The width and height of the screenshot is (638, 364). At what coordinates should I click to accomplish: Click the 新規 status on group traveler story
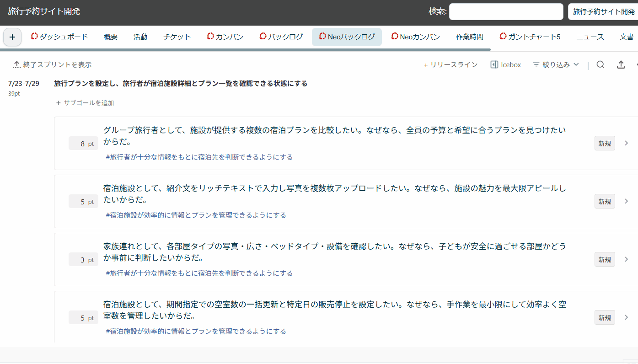(x=605, y=143)
